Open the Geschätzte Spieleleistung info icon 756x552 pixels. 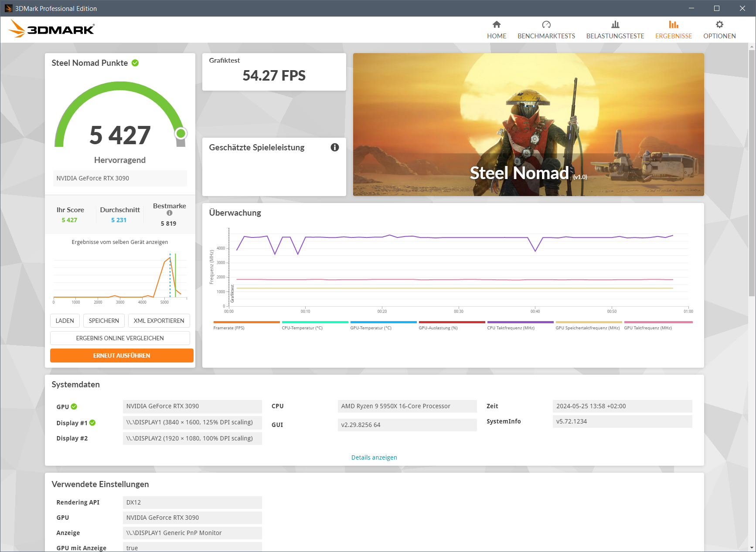tap(334, 148)
